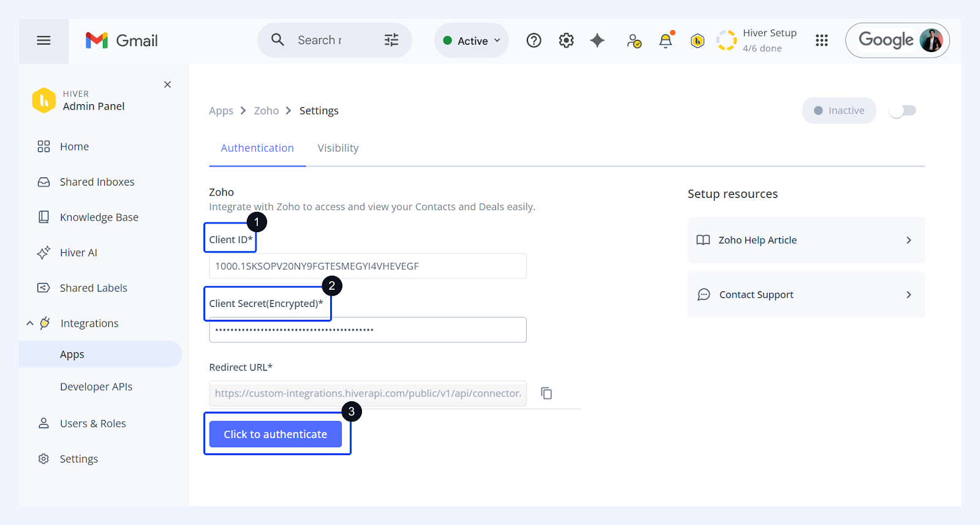Collapse the Integrations section chevron

click(x=29, y=323)
